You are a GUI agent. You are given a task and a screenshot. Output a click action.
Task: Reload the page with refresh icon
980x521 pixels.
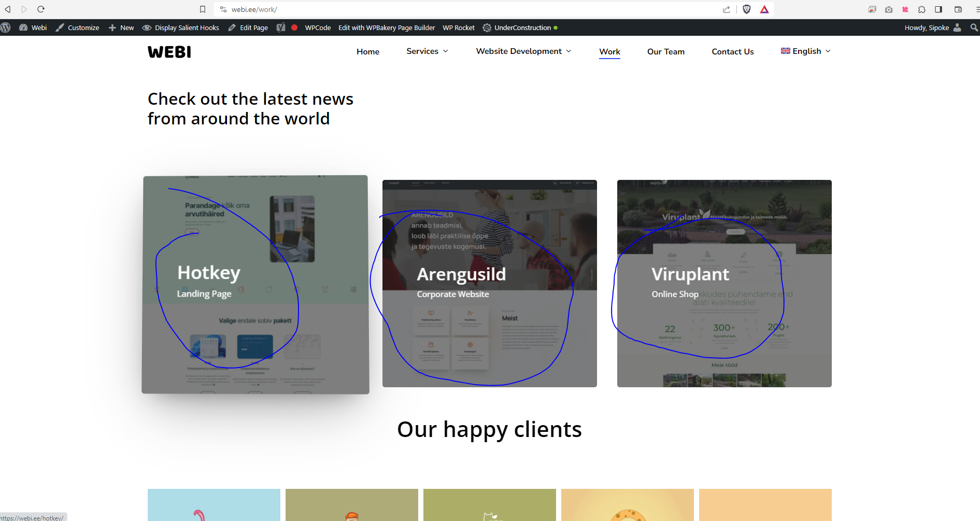tap(41, 9)
